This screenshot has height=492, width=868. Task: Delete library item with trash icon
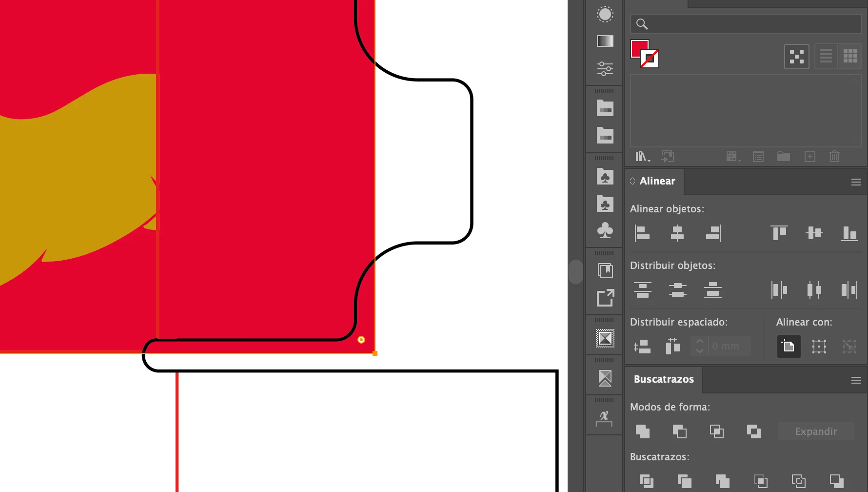(834, 157)
